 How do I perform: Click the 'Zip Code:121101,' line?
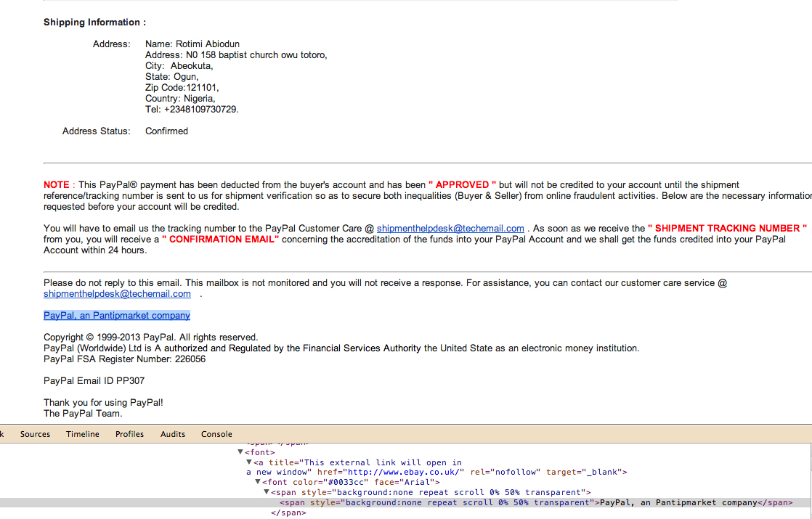coord(182,88)
